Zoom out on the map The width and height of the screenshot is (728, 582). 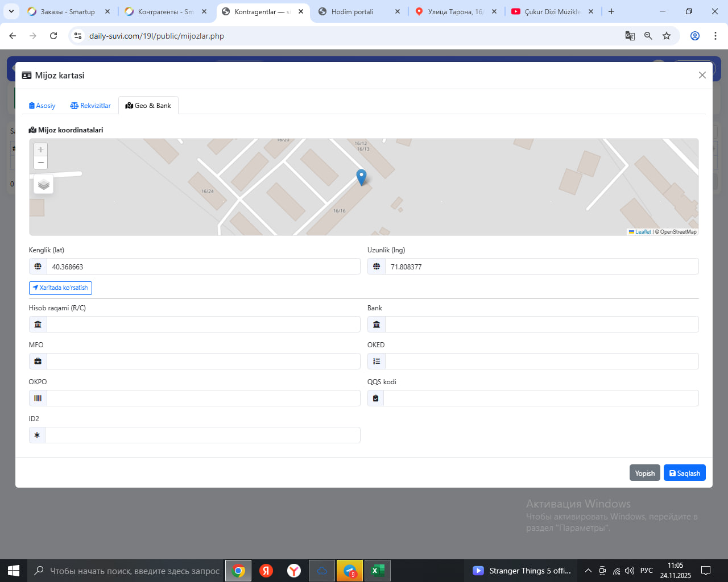(x=40, y=163)
